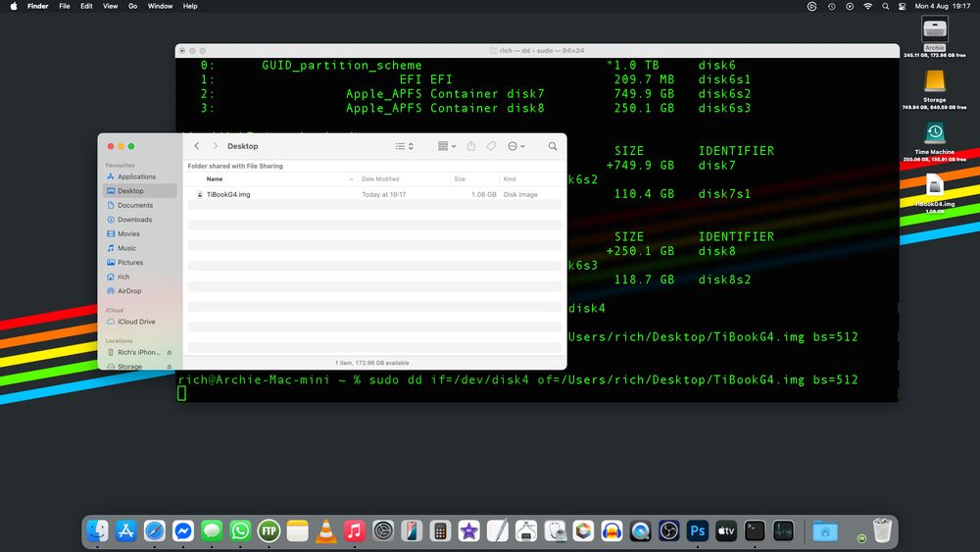Open the Action menu in Finder toolbar

(x=515, y=146)
